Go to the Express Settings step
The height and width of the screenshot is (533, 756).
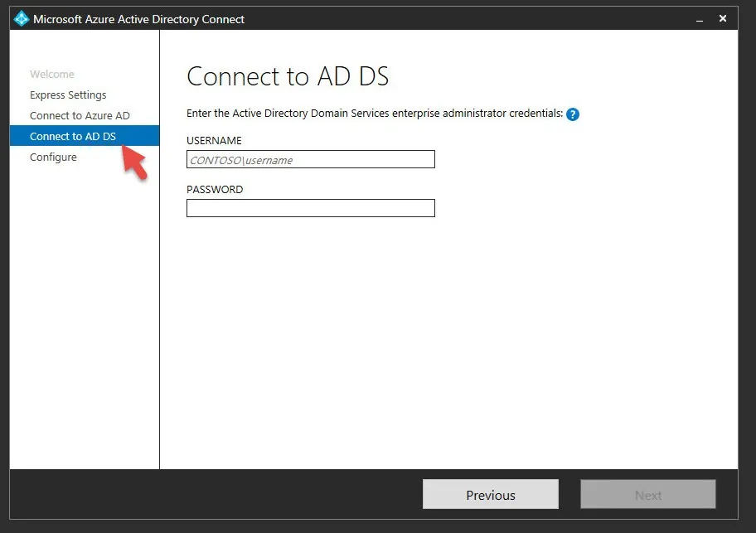pyautogui.click(x=68, y=95)
